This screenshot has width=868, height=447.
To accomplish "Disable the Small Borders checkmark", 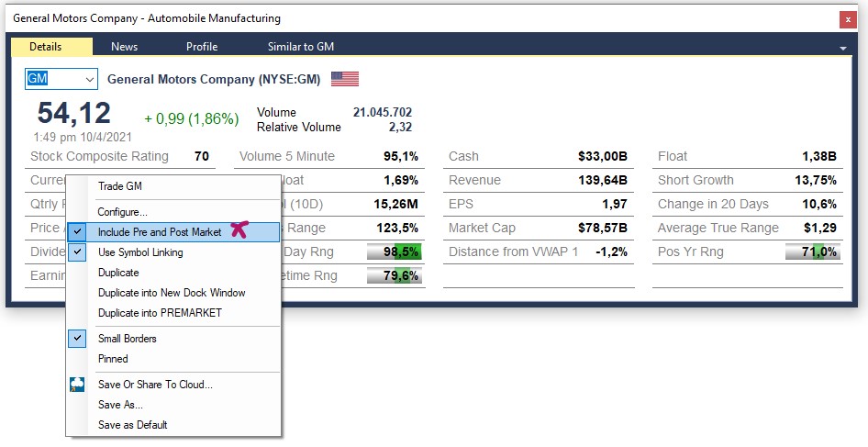I will pos(127,339).
